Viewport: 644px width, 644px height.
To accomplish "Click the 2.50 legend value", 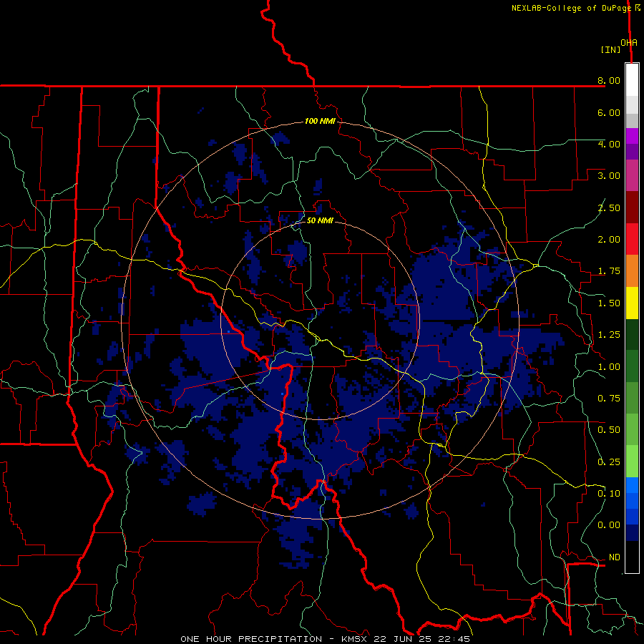I will click(x=609, y=208).
